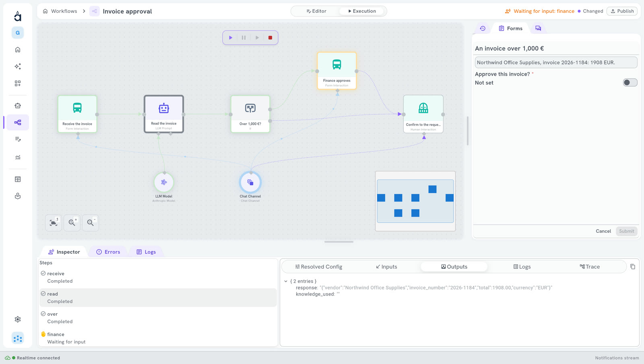Click the zoom in canvas button
Image resolution: width=644 pixels, height=364 pixels.
(72, 223)
